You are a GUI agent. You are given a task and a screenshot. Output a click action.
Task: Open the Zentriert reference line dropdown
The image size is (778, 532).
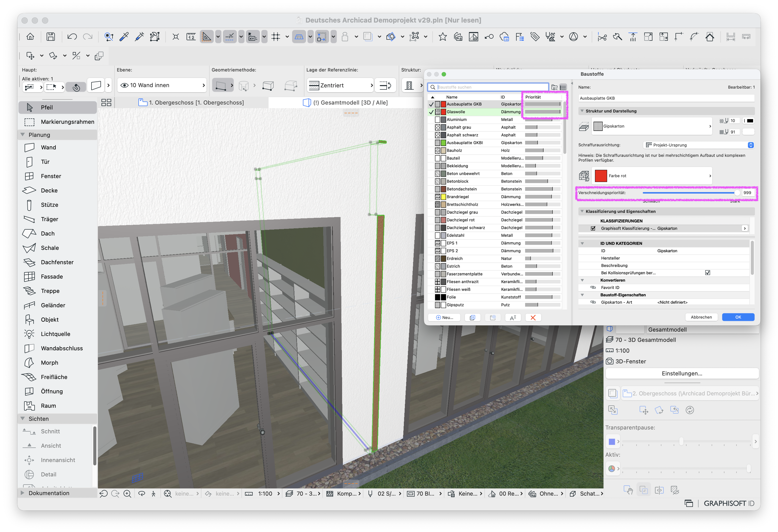coord(340,85)
